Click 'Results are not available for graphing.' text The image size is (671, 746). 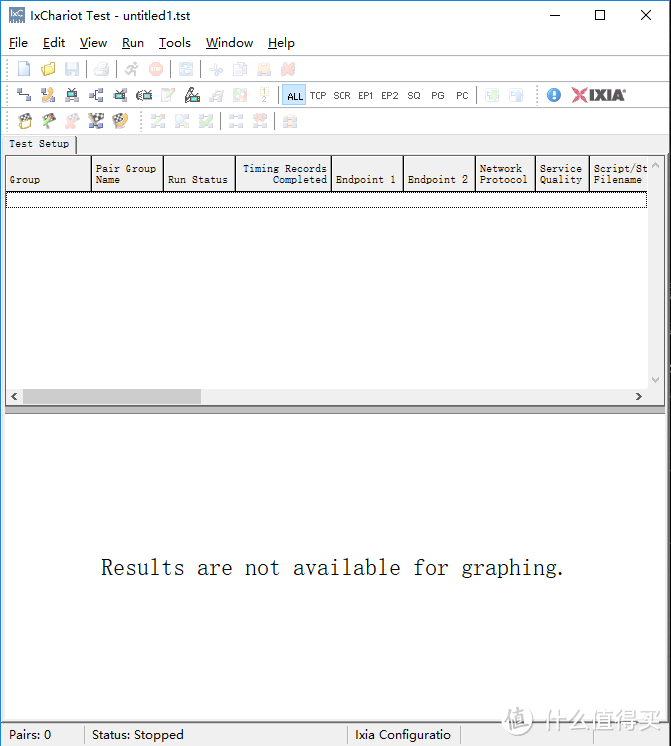(x=332, y=568)
